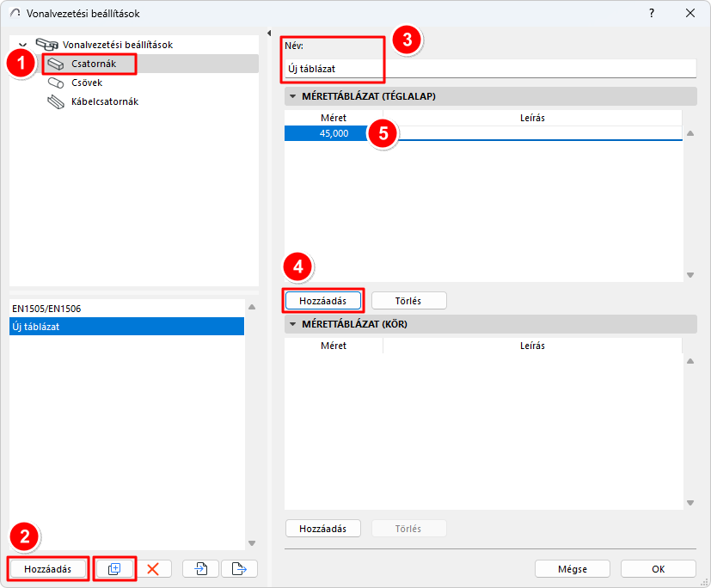Screen dimensions: 711x588
Task: Collapse the Vonalvezetési beállítások tree root
Action: (x=22, y=45)
